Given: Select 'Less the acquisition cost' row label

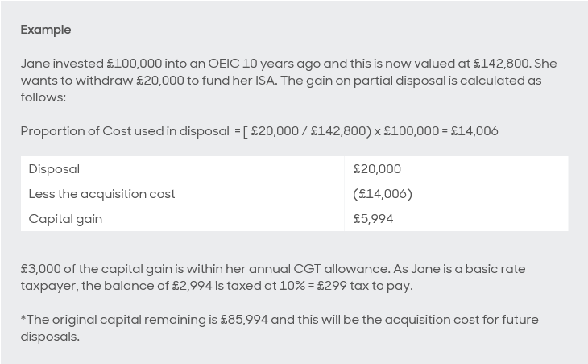Looking at the screenshot, I should tap(101, 194).
